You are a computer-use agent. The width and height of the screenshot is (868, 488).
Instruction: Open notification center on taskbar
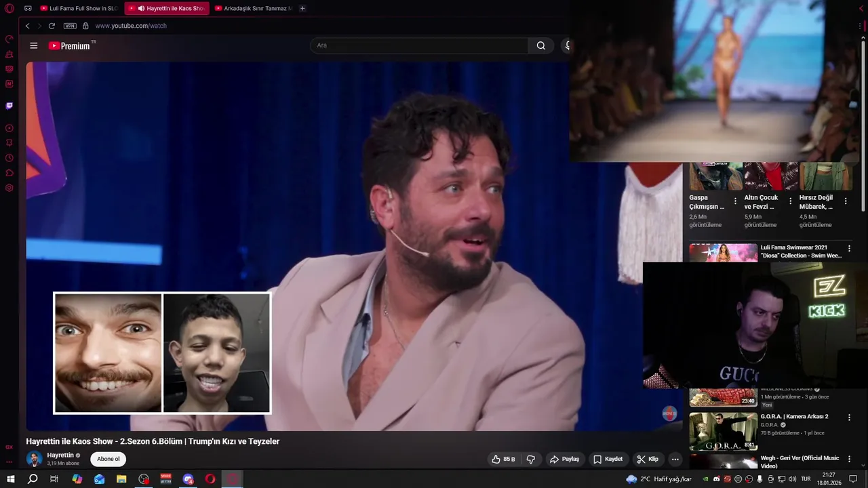point(854,479)
